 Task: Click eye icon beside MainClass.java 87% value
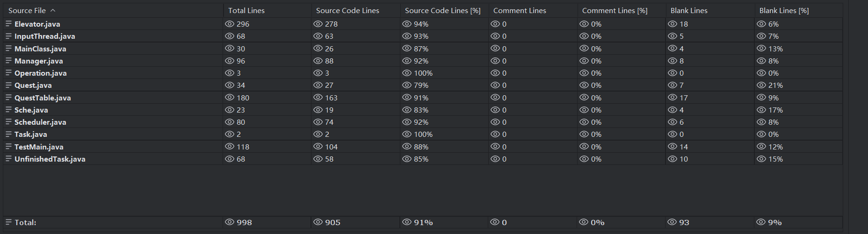pos(407,49)
